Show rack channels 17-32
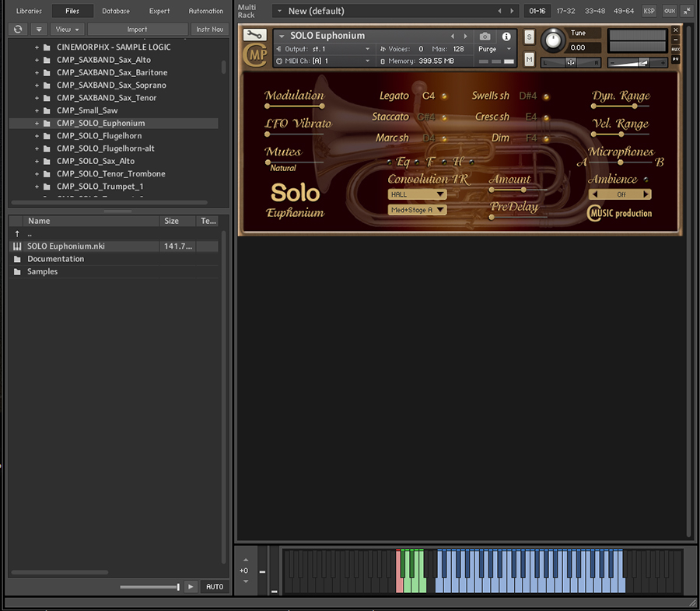700x611 pixels. tap(565, 11)
